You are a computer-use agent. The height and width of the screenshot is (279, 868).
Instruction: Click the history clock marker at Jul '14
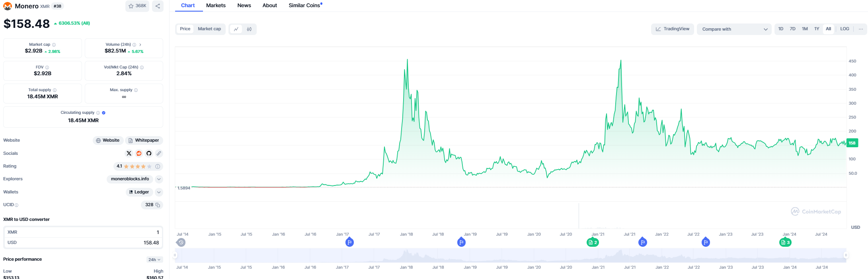[x=181, y=242]
